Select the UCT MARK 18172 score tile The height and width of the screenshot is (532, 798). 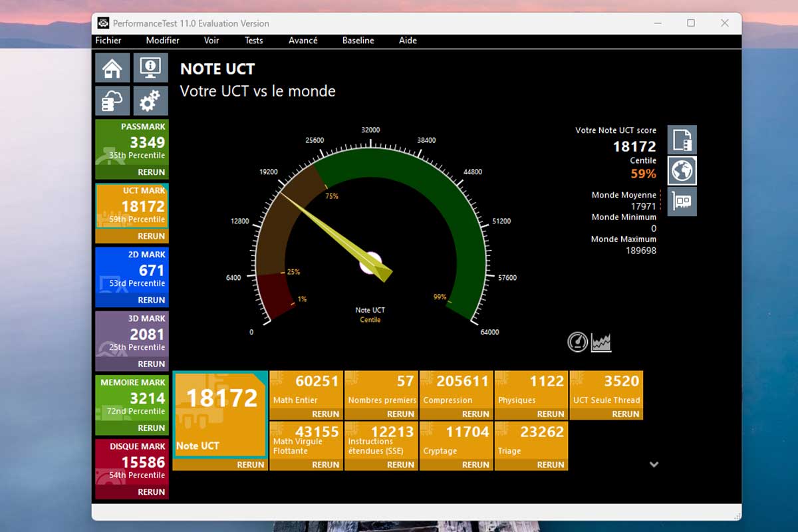tap(132, 206)
